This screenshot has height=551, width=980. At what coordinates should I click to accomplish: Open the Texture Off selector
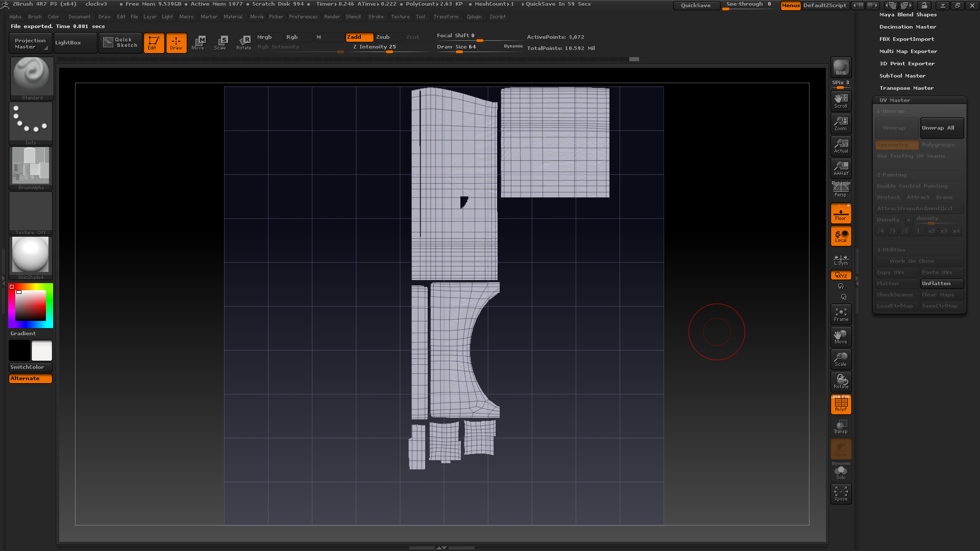(31, 213)
